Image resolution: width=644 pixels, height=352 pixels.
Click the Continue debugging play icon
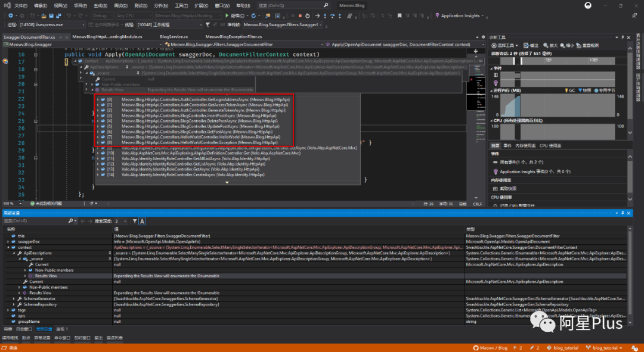[227, 15]
